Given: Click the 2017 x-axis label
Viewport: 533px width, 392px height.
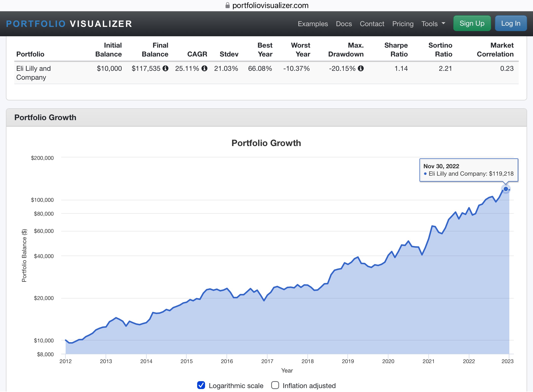Looking at the screenshot, I should tap(267, 361).
